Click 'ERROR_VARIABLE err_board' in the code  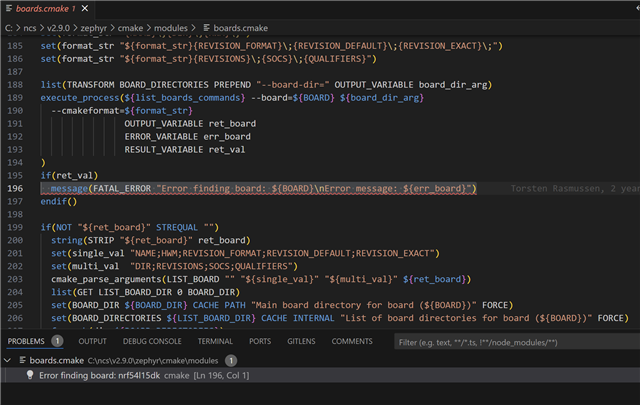(x=187, y=137)
